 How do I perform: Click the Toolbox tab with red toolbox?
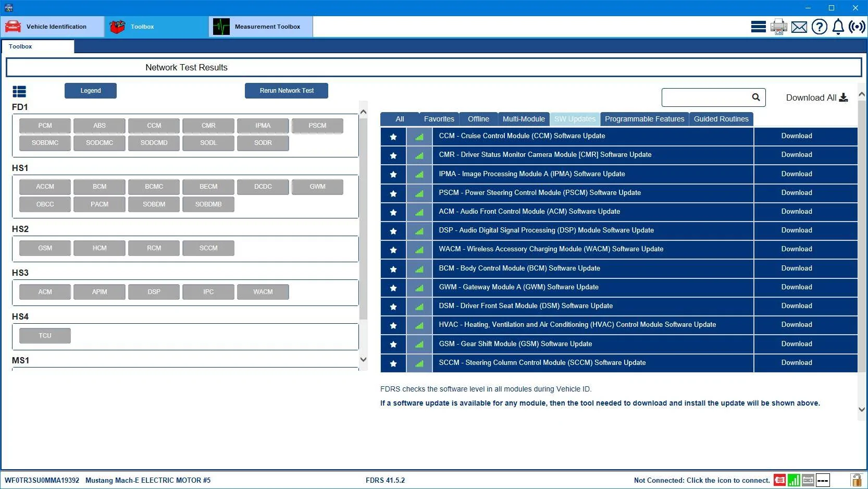coord(157,27)
